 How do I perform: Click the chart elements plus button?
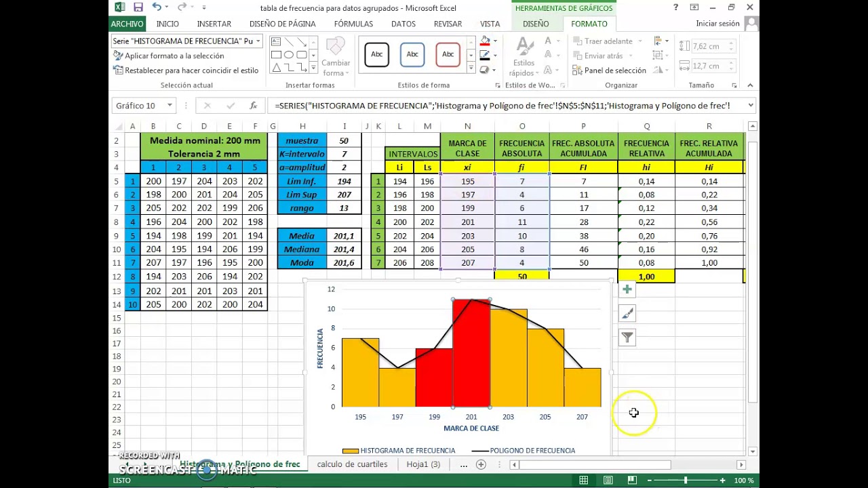[627, 289]
